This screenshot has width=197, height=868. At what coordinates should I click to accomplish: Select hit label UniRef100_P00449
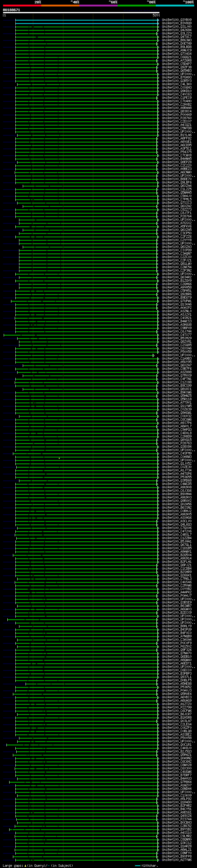(177, 115)
